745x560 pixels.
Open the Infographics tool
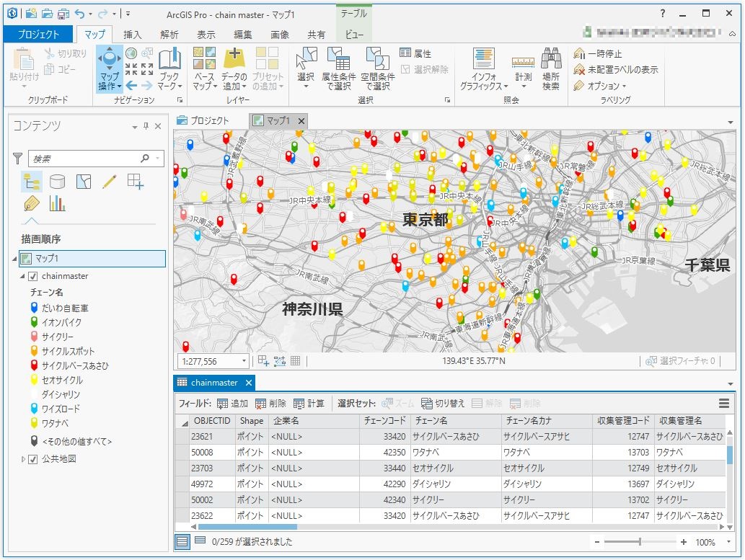coord(484,68)
